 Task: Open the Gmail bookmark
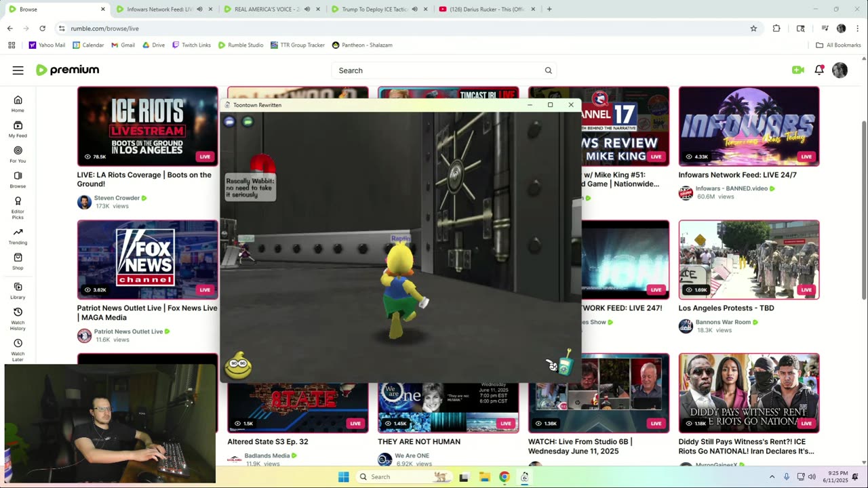pyautogui.click(x=123, y=45)
